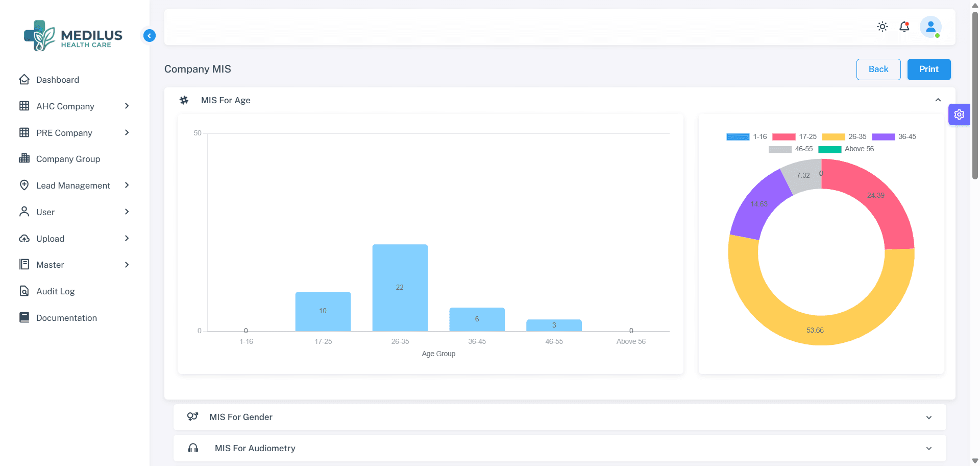Click the User person icon

pyautogui.click(x=24, y=212)
